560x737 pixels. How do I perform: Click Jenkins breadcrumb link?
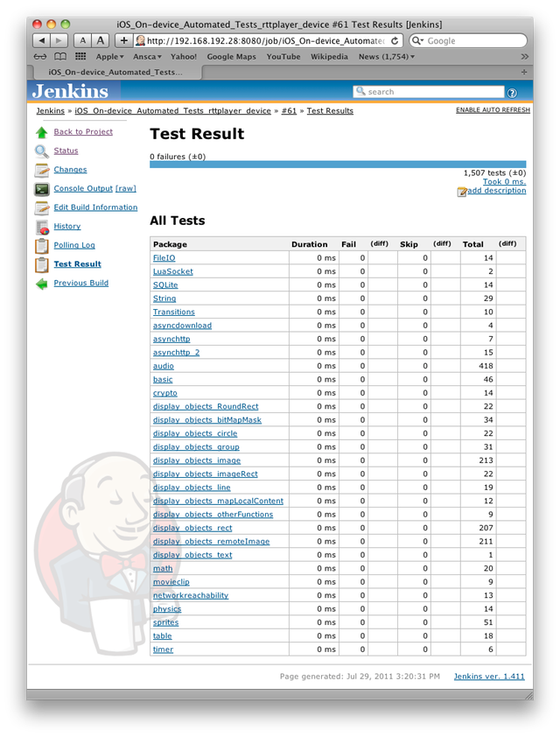click(x=50, y=111)
